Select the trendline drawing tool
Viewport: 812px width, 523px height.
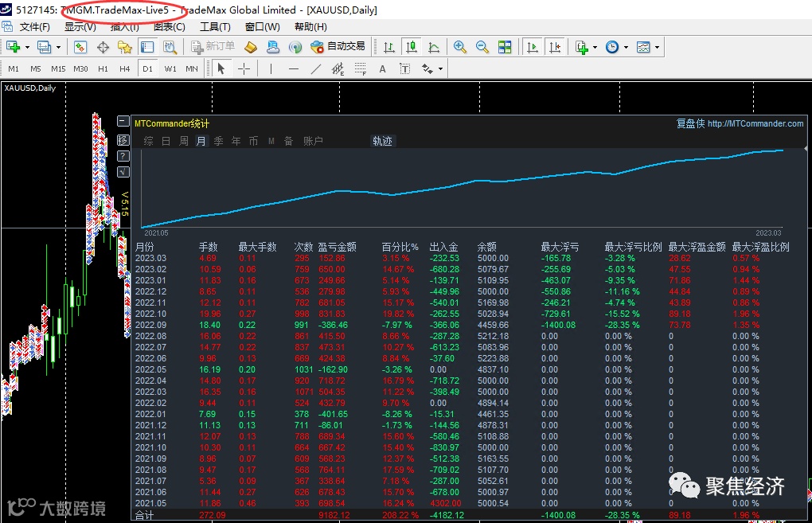point(316,69)
